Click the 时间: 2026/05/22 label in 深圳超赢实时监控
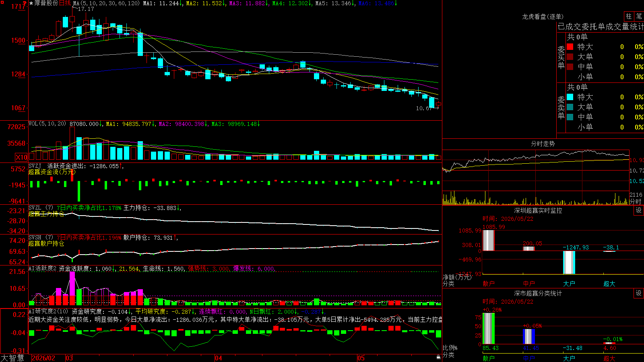The height and width of the screenshot is (362, 644). coord(508,219)
